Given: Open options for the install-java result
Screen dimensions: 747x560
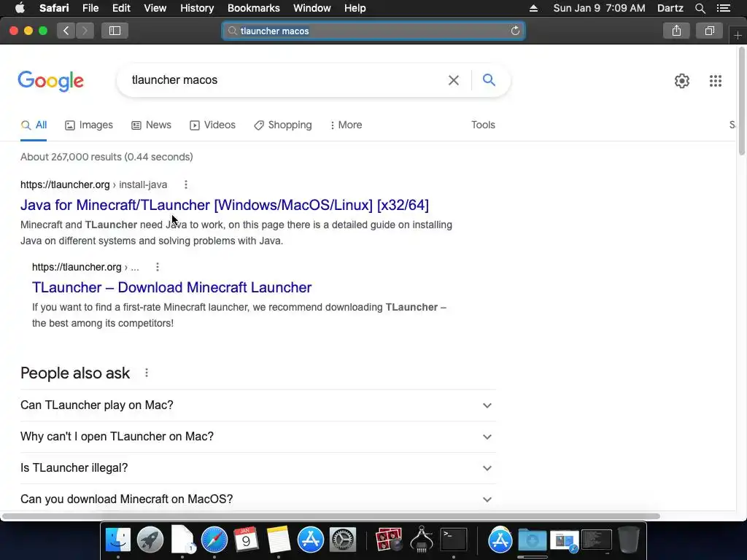Looking at the screenshot, I should (186, 184).
